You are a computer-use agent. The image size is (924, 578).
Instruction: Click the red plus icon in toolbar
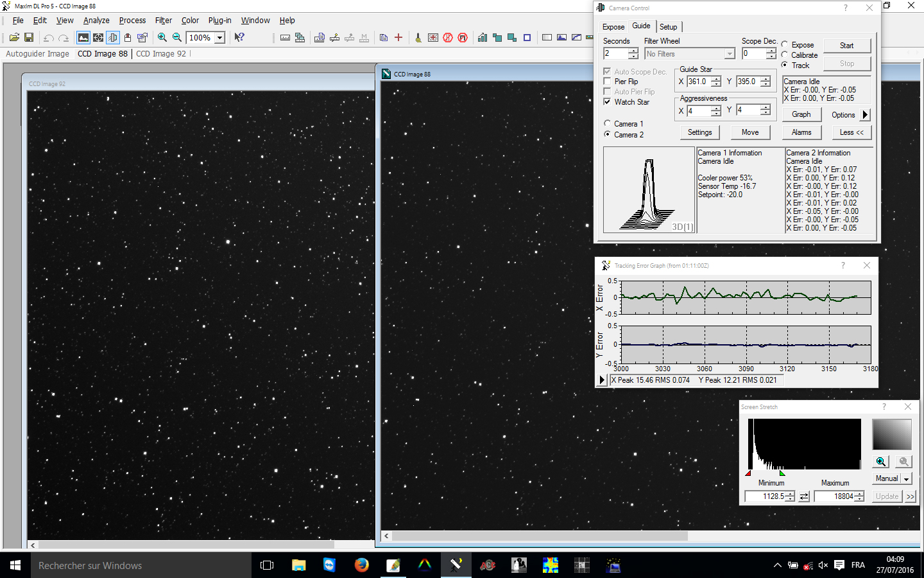tap(398, 38)
